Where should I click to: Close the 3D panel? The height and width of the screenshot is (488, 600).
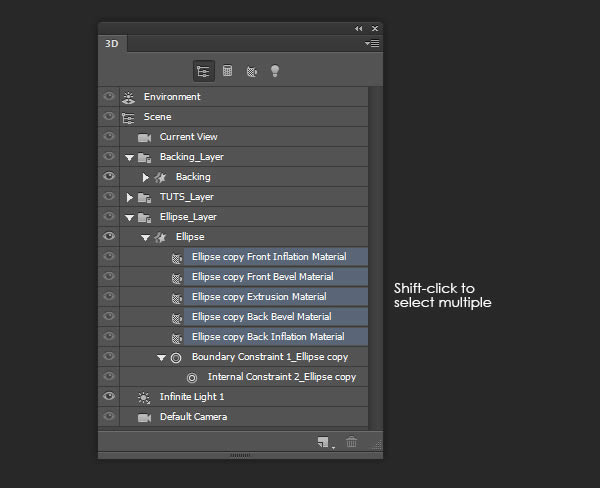(x=375, y=29)
